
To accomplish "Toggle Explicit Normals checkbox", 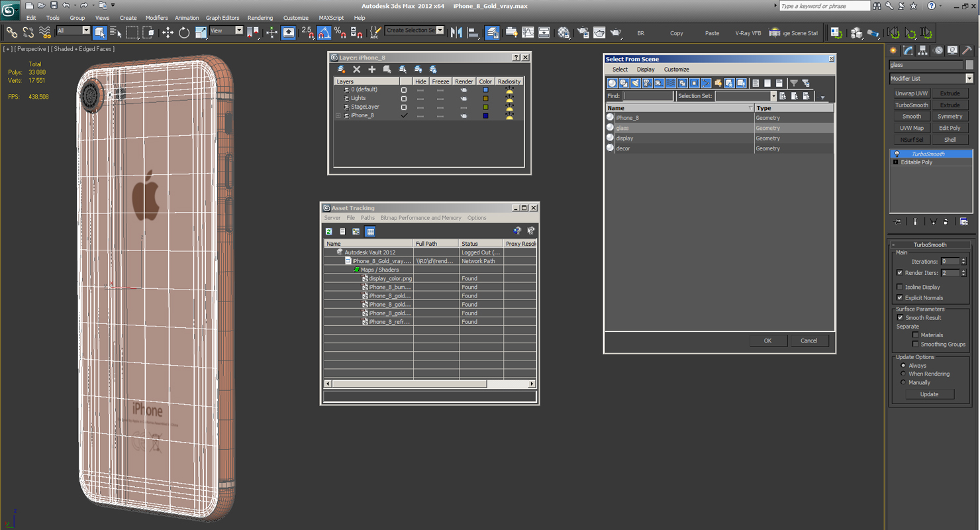I will click(x=899, y=297).
